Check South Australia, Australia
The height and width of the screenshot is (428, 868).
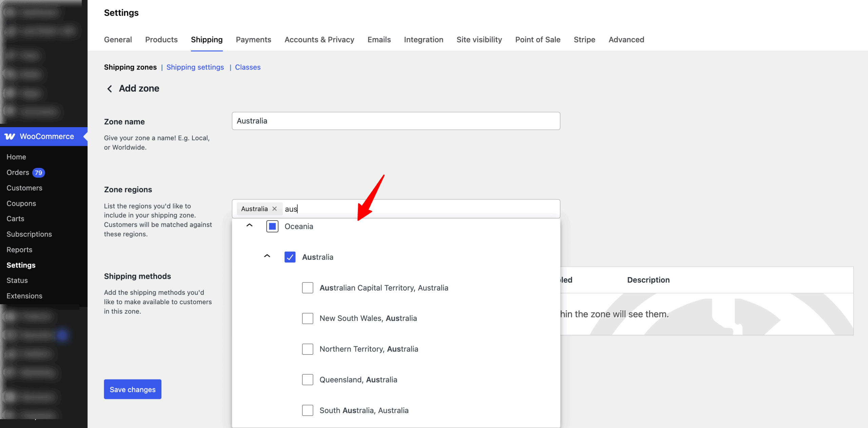click(307, 410)
